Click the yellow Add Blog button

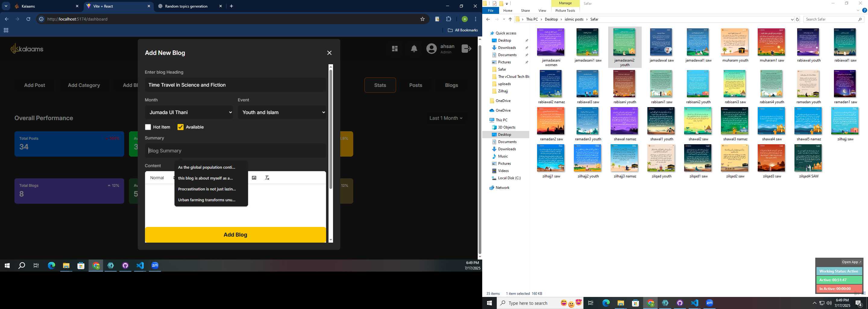click(x=235, y=235)
